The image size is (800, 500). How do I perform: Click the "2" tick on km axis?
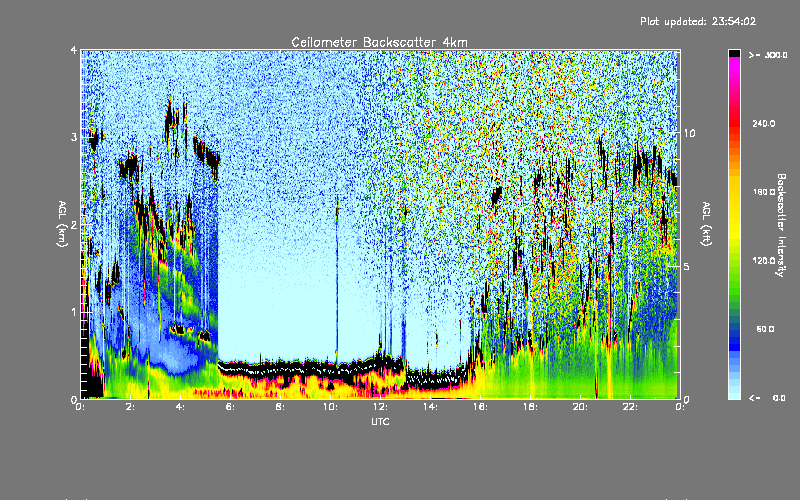[74, 224]
